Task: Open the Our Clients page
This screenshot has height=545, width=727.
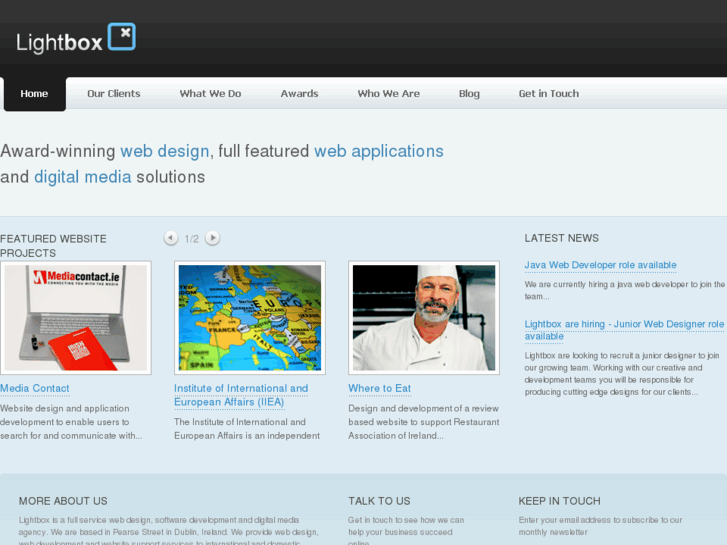Action: click(x=114, y=94)
